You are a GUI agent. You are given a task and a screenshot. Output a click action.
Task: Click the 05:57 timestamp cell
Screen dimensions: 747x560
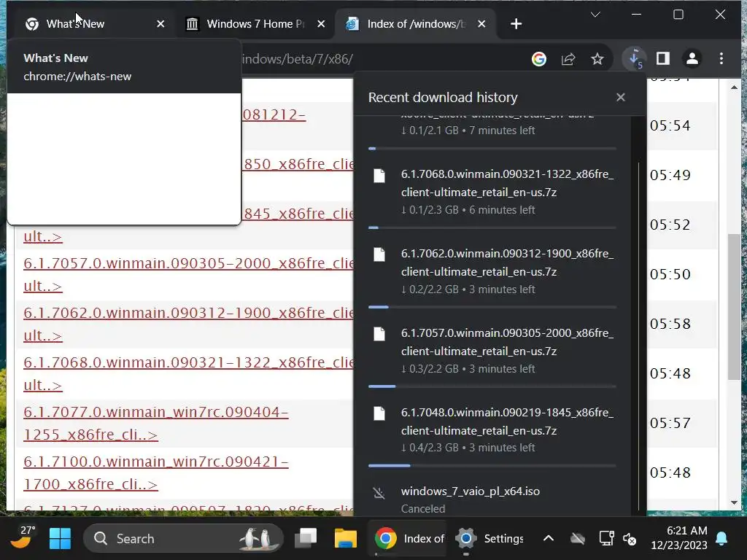670,423
